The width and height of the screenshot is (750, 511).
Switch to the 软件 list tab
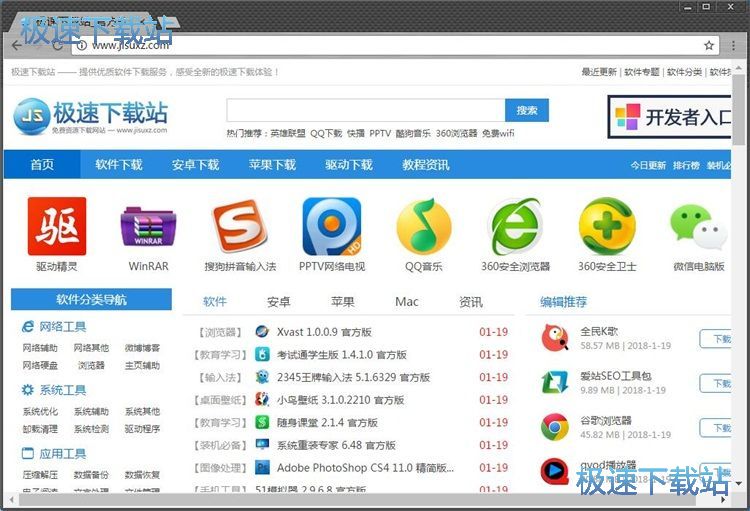(x=215, y=301)
